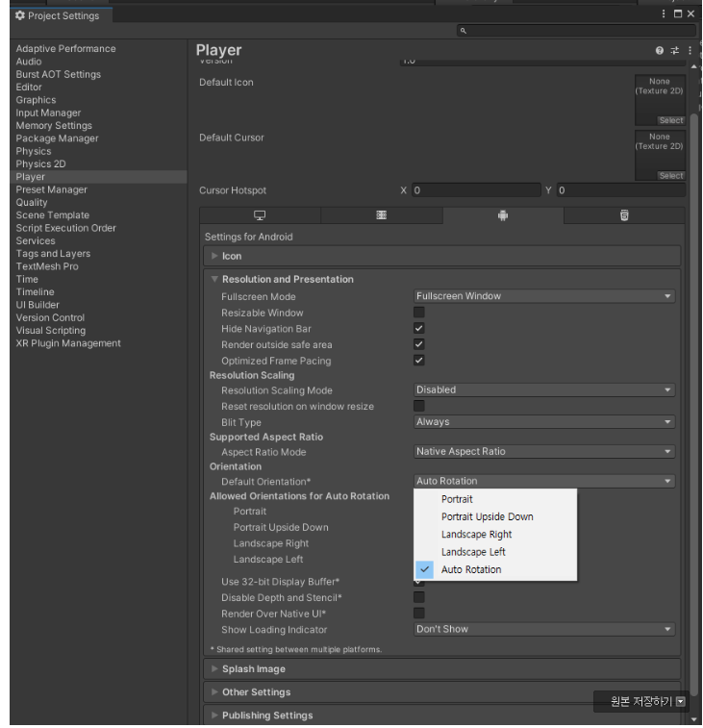703x728 pixels.
Task: Expand the Other Settings section
Action: (x=442, y=692)
